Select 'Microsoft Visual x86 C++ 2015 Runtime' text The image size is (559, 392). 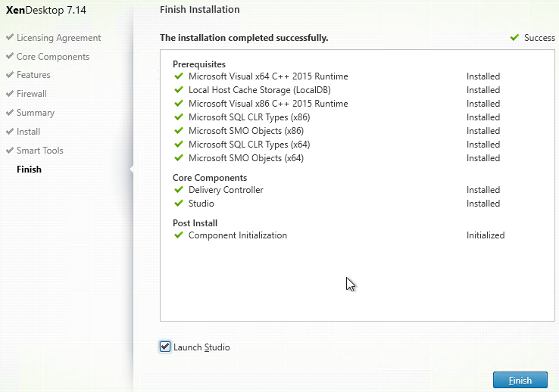pos(268,103)
